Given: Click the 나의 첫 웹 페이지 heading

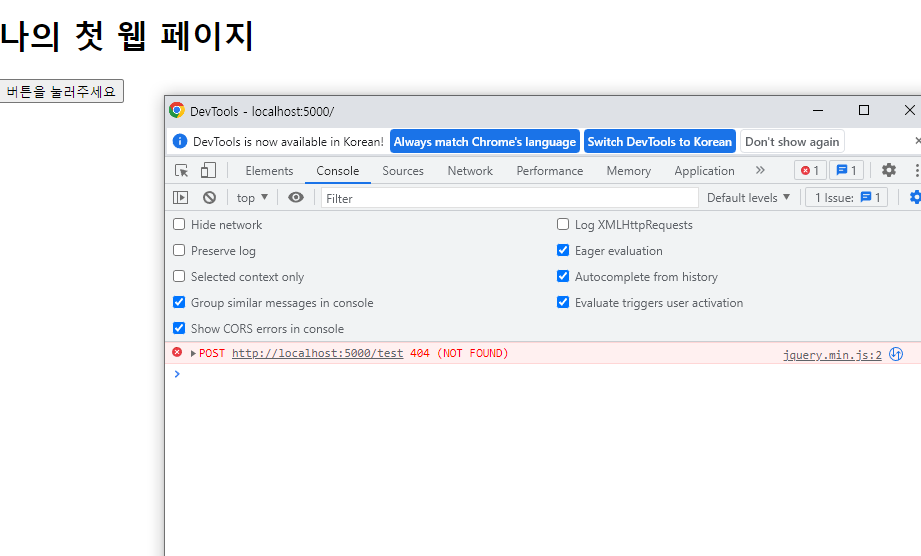Looking at the screenshot, I should pyautogui.click(x=126, y=36).
